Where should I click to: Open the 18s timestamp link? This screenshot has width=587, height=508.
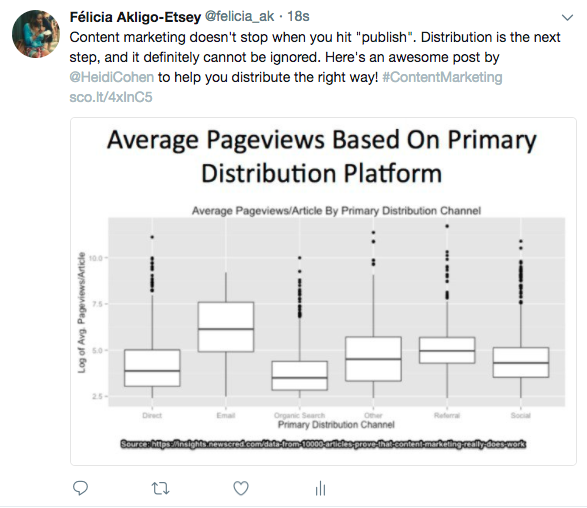click(x=298, y=16)
